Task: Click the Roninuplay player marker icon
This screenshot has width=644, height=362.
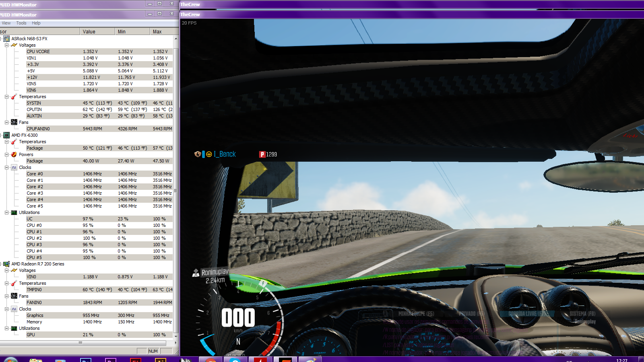Action: (196, 273)
